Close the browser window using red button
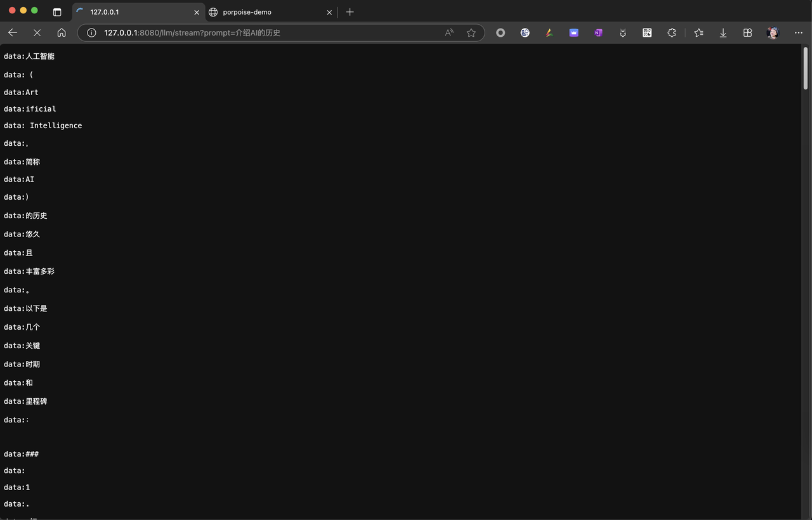This screenshot has height=520, width=812. coord(12,11)
